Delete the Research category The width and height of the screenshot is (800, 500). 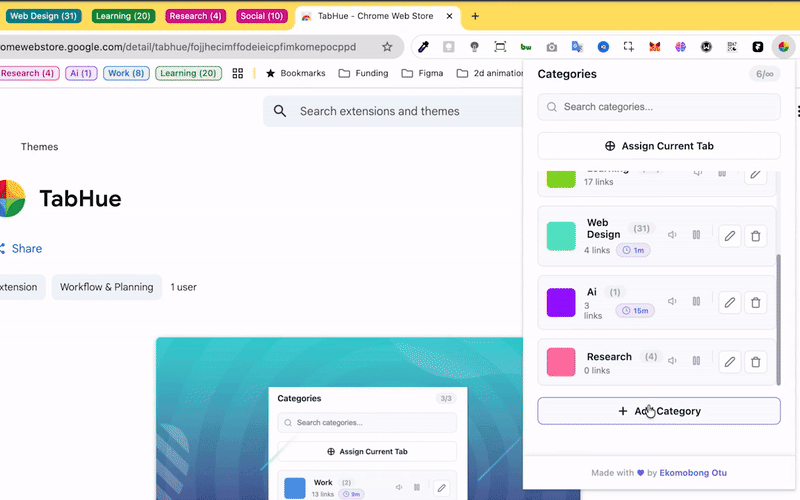point(756,362)
